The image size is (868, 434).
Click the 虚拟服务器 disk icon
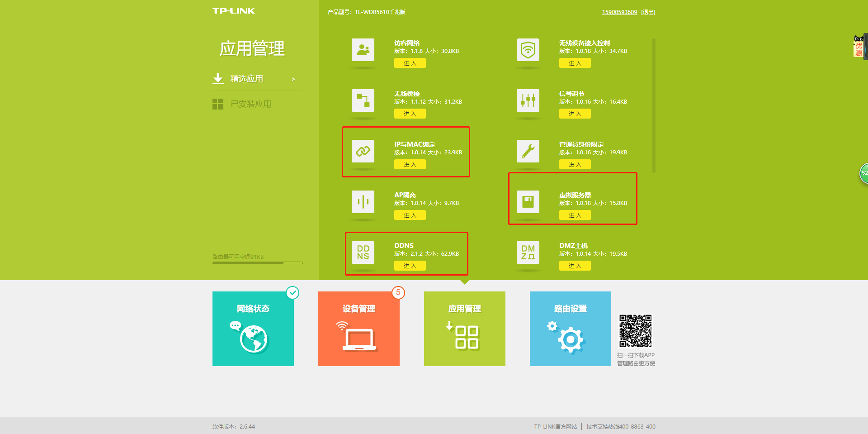pos(528,202)
